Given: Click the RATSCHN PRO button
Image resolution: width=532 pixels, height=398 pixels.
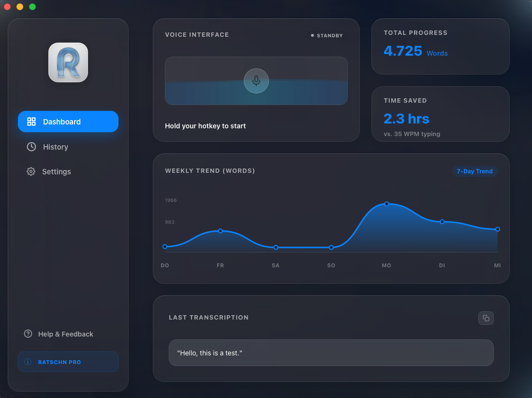Looking at the screenshot, I should pos(68,362).
